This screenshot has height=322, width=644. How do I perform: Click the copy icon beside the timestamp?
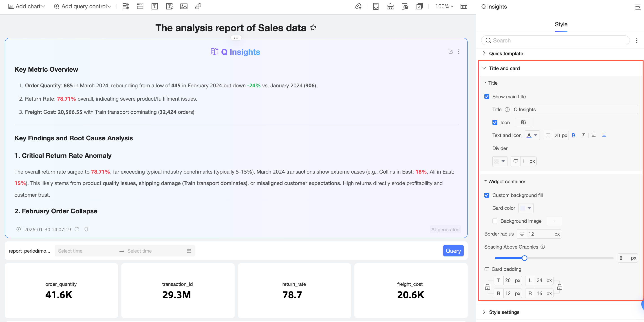click(86, 229)
